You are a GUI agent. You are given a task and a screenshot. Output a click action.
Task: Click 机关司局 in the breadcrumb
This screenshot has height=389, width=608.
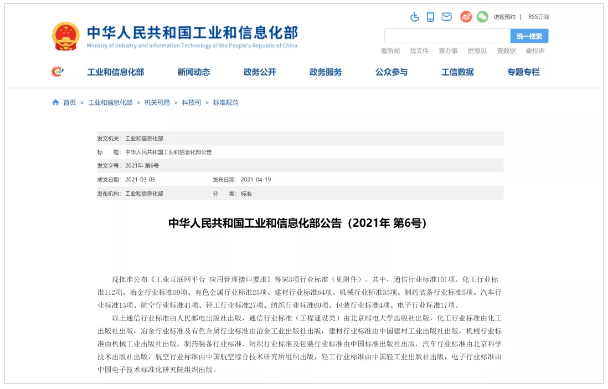click(x=157, y=102)
